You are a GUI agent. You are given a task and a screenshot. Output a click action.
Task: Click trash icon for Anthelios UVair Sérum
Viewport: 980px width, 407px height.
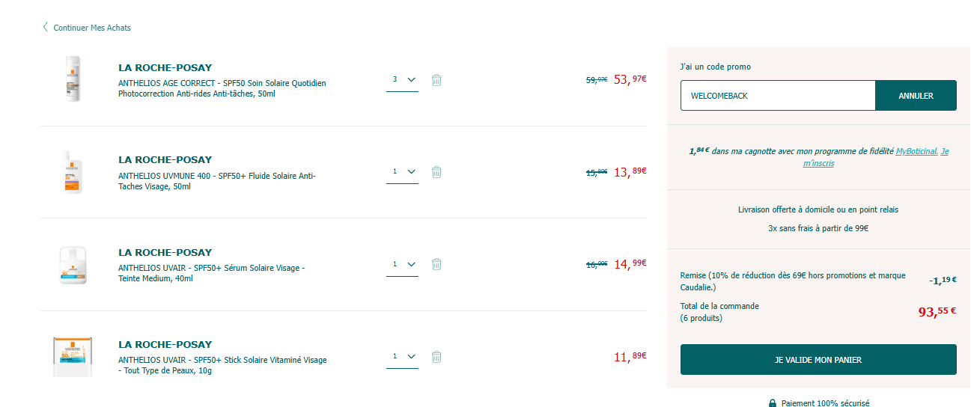(x=436, y=264)
